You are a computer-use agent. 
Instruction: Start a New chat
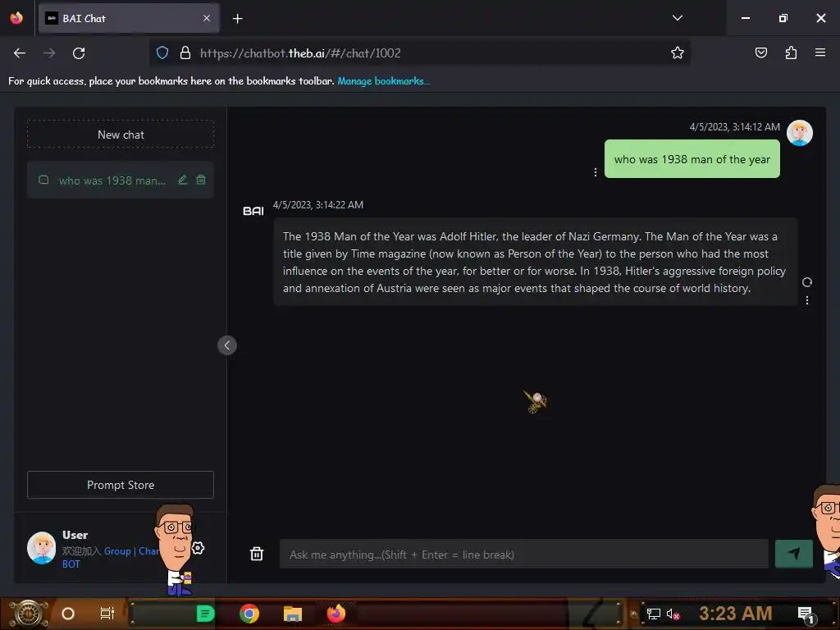(x=121, y=135)
